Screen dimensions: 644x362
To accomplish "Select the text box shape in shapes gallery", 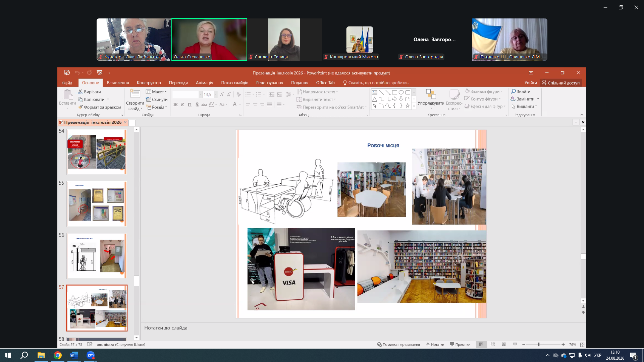I will [375, 93].
